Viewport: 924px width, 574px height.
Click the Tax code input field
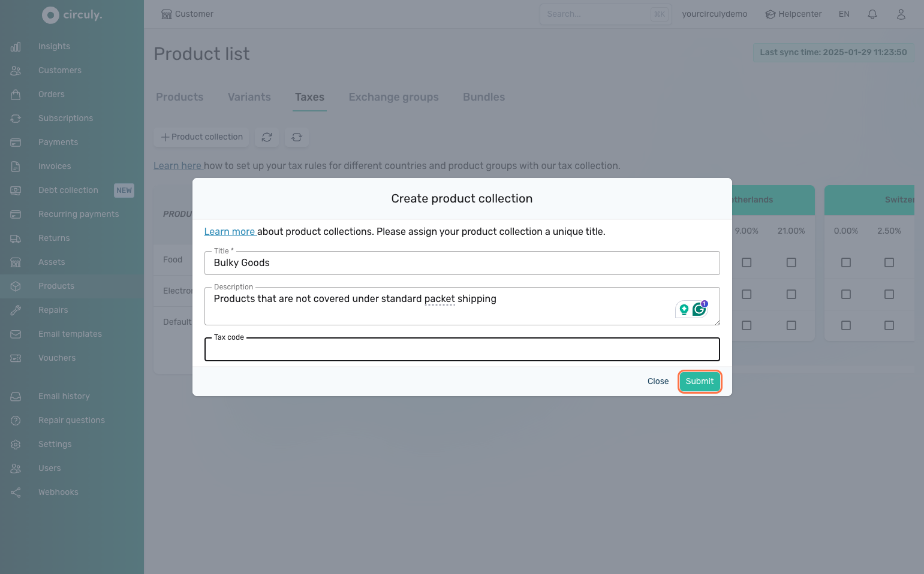pos(462,349)
